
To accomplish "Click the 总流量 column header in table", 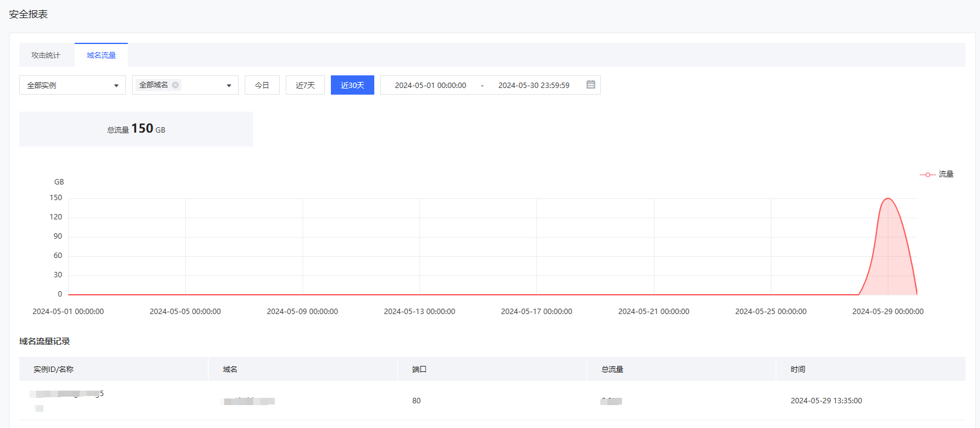I will [612, 370].
